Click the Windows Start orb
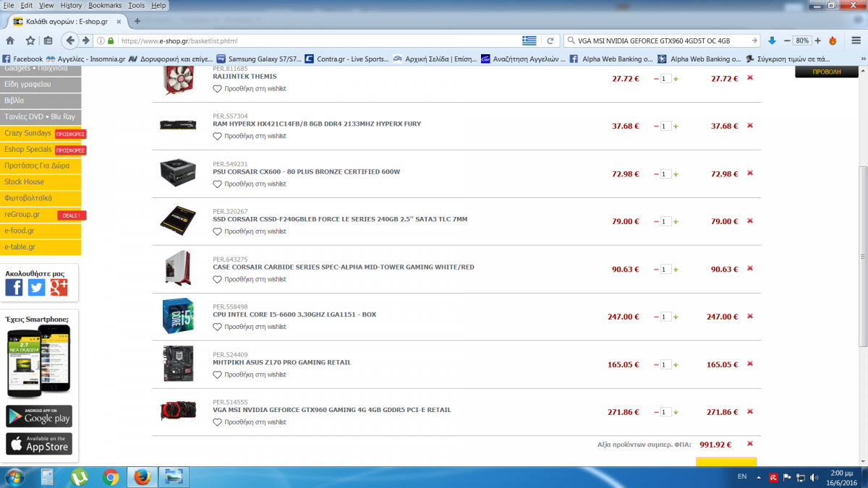868x488 pixels. coord(14,477)
